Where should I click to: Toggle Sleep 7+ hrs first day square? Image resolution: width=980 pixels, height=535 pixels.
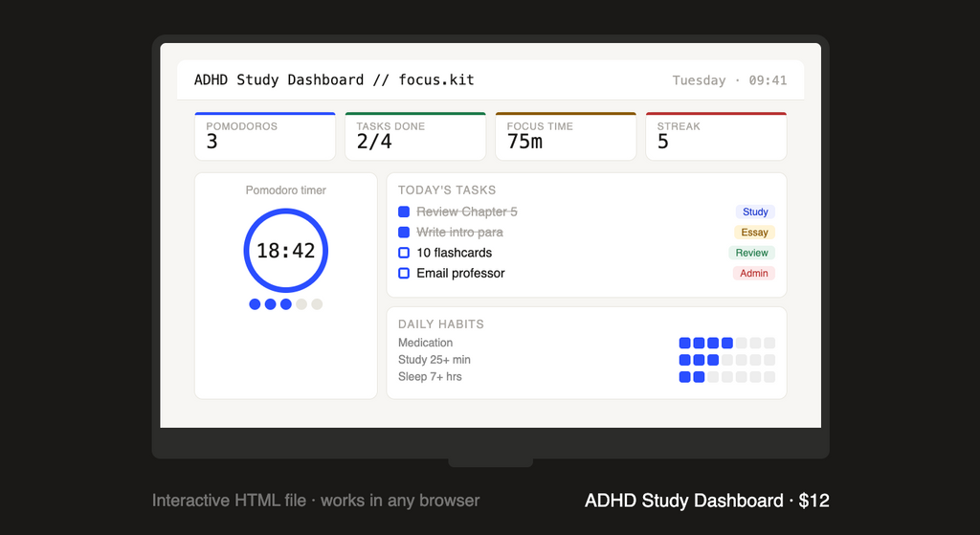click(684, 377)
